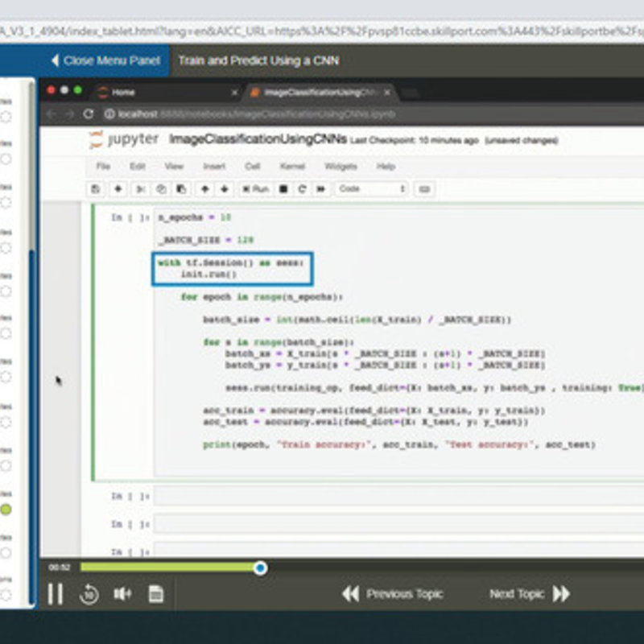Click the green maximize window dot
Screen dimensions: 644x644
pos(77,90)
